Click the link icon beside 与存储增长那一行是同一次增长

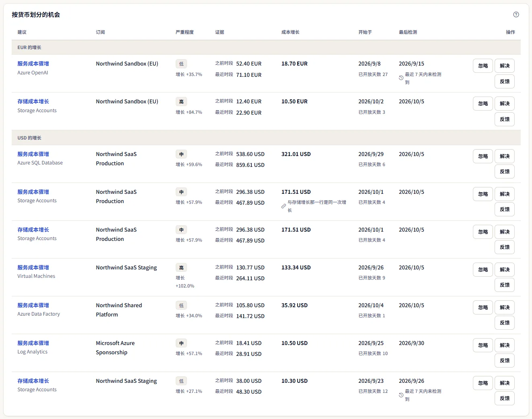click(x=283, y=206)
